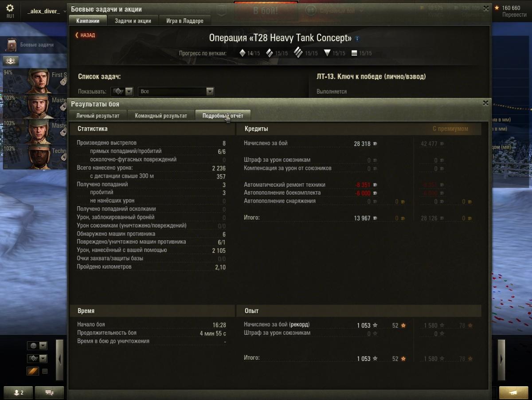Screen dimensions: 532x400
Task: Open the nation globe filter dropdown
Action: 37,345
